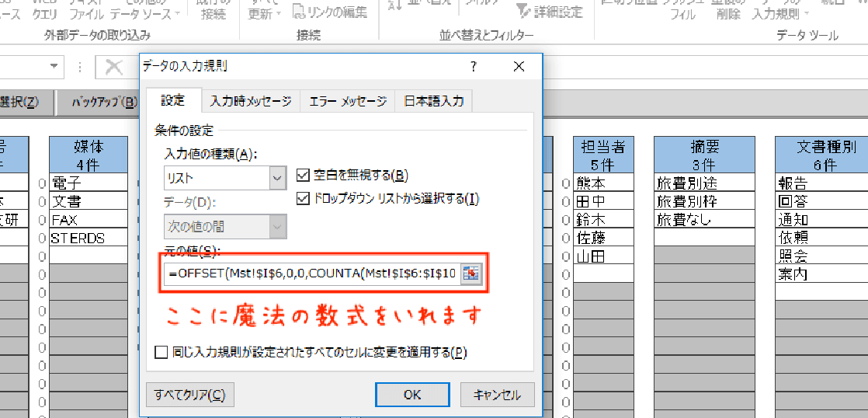Viewport: 868px width, 418px height.
Task: Select cell 旅費別枠 in 摘要 column
Action: click(x=704, y=200)
